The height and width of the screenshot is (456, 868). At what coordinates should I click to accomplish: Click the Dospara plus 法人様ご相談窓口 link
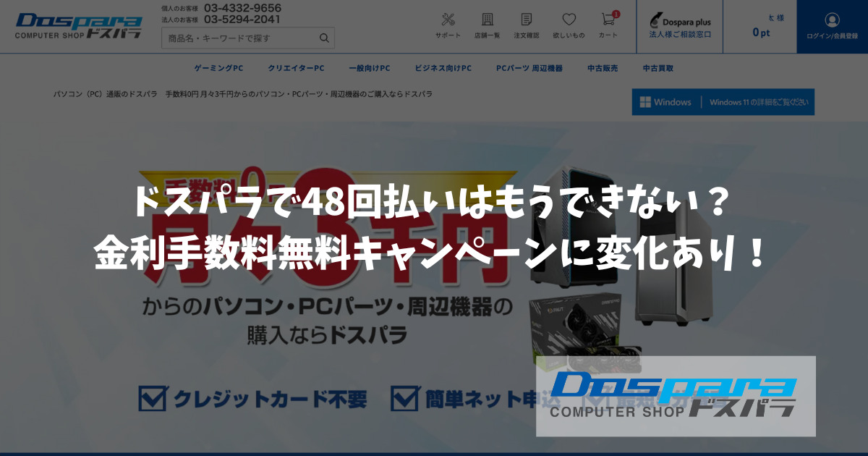pyautogui.click(x=680, y=26)
